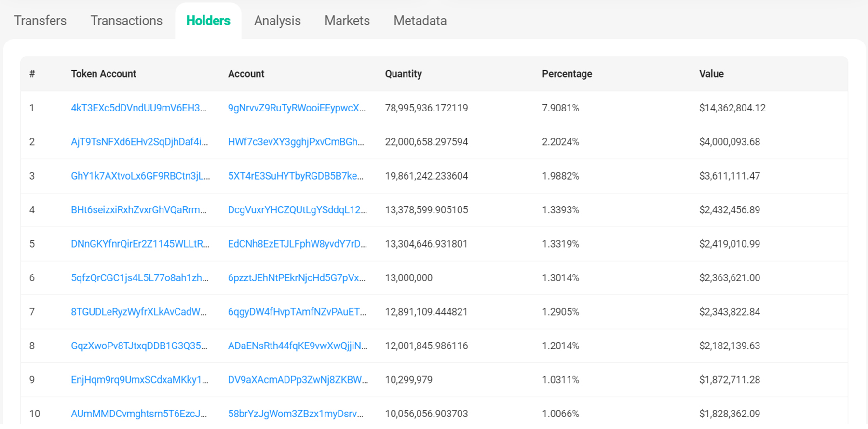Image resolution: width=868 pixels, height=429 pixels.
Task: Switch to the Metadata tab
Action: click(x=420, y=21)
